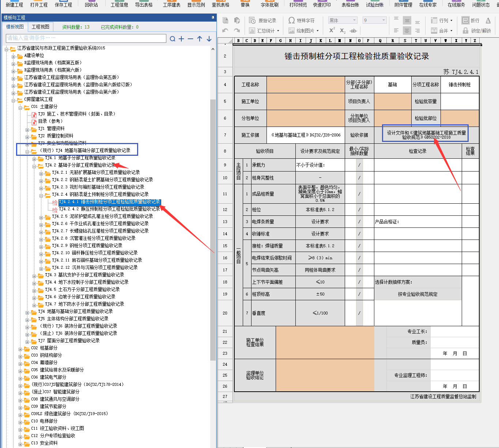Click the 承载力 cell in the form
The height and width of the screenshot is (448, 499).
pyautogui.click(x=273, y=165)
